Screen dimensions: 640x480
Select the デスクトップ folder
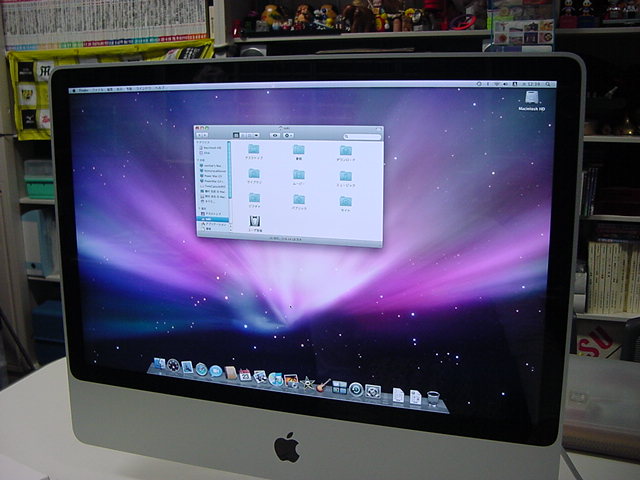[254, 151]
